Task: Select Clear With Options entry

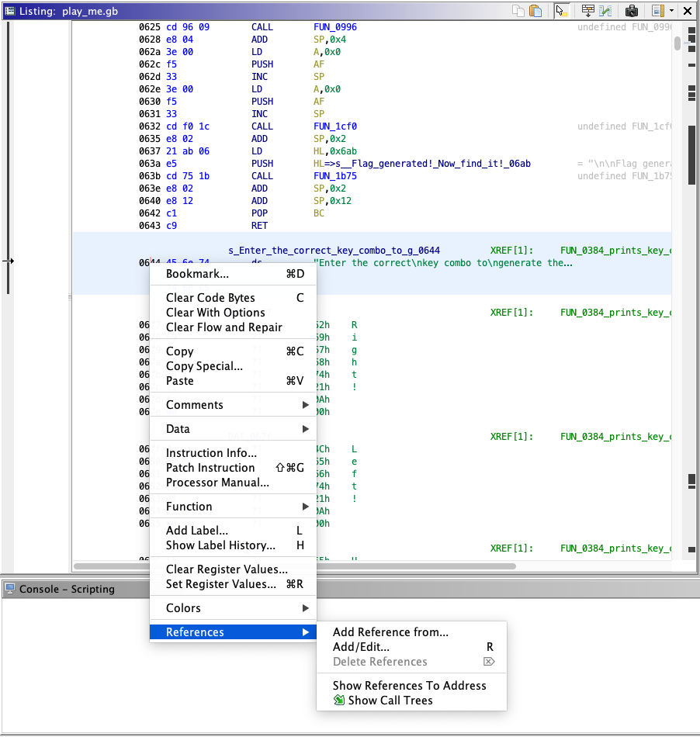Action: [233, 313]
